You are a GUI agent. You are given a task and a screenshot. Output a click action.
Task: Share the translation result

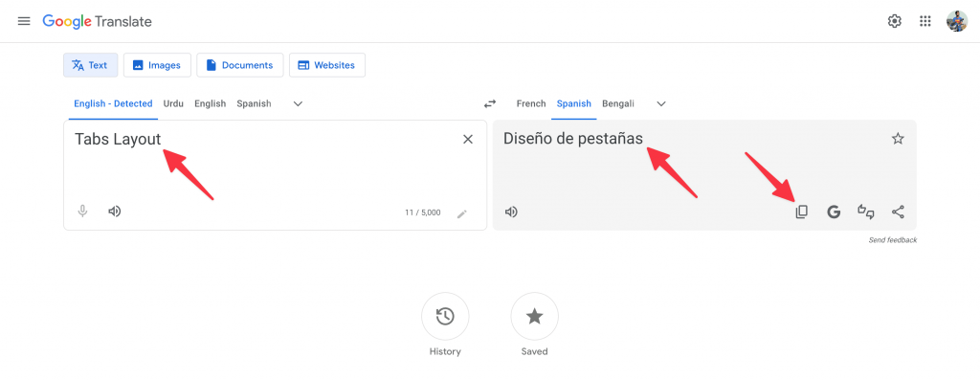tap(898, 212)
